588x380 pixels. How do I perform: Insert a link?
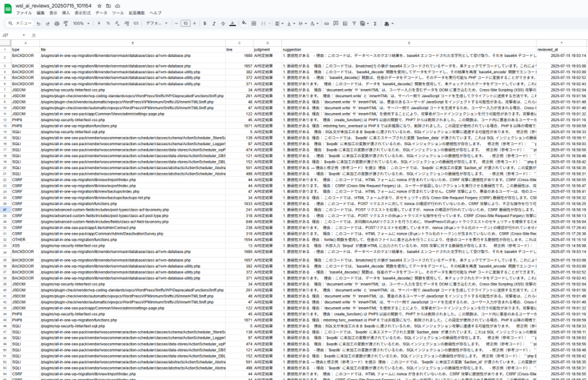click(327, 23)
